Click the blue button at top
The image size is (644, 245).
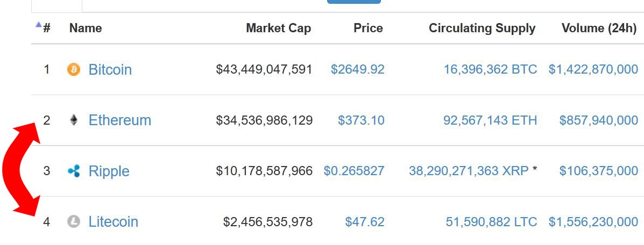354,1
